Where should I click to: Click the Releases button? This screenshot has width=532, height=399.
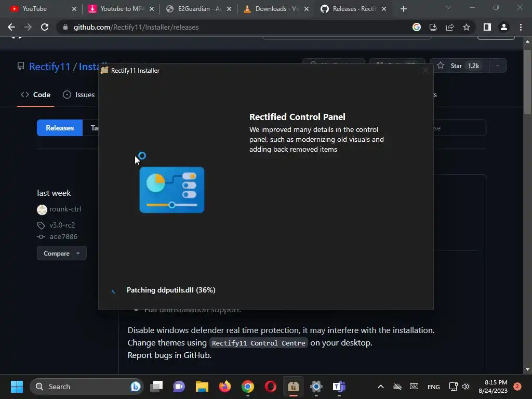click(x=60, y=128)
